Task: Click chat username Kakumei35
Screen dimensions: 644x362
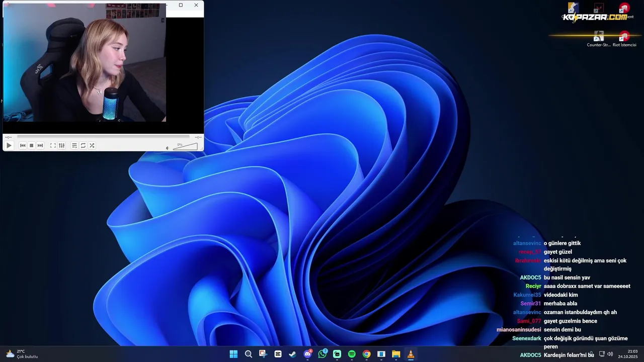Action: point(527,295)
